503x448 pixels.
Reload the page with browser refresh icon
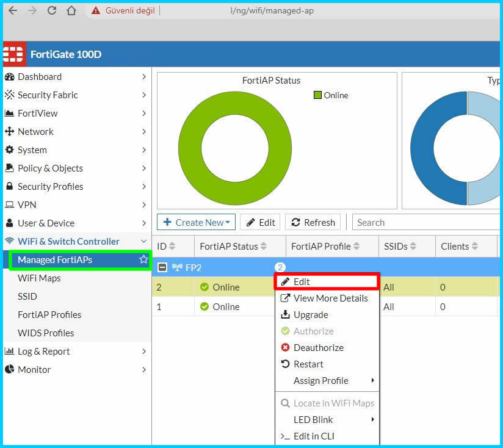pyautogui.click(x=52, y=10)
